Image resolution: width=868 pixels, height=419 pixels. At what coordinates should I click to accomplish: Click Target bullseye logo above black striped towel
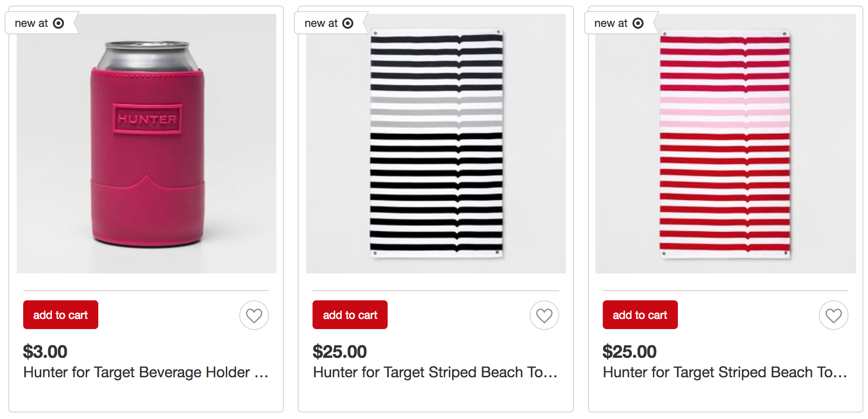(x=348, y=23)
